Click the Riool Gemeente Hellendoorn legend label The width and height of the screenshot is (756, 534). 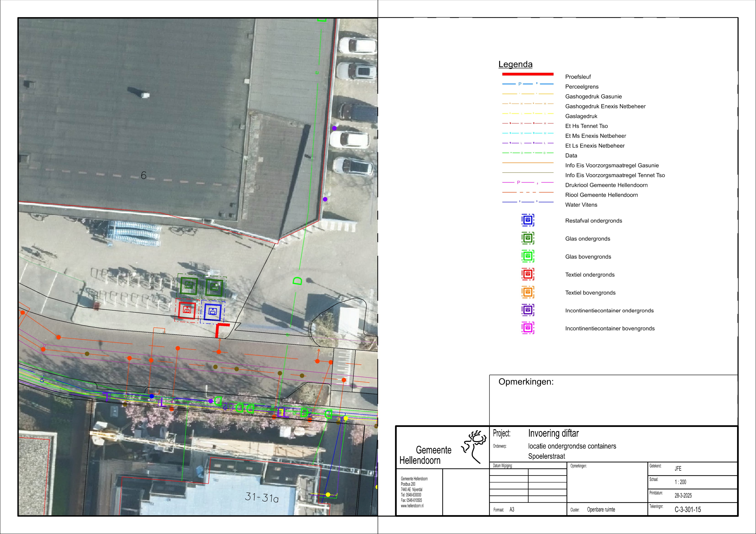click(601, 195)
